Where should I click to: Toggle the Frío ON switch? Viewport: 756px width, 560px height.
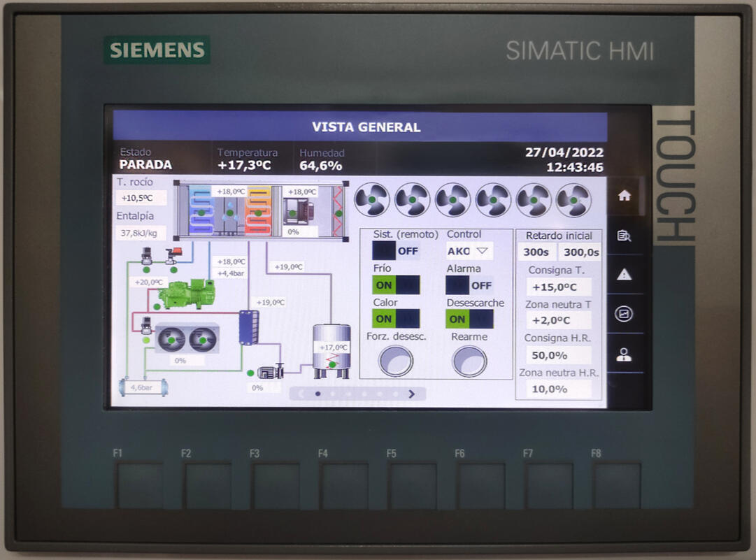pos(396,285)
